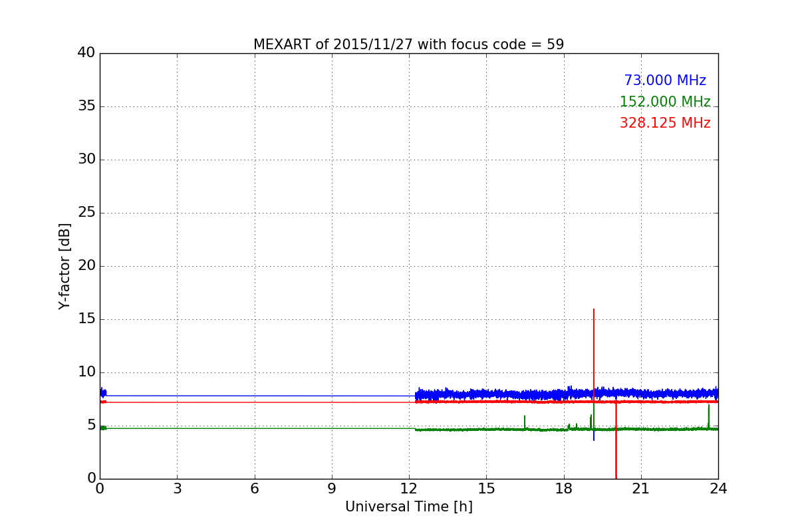Image resolution: width=798 pixels, height=532 pixels.
Task: Select the 73.000 MHz legend label
Action: (665, 80)
